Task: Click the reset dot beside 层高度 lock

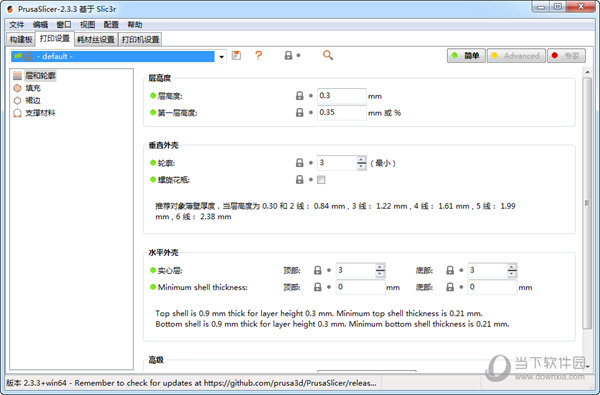Action: click(311, 96)
